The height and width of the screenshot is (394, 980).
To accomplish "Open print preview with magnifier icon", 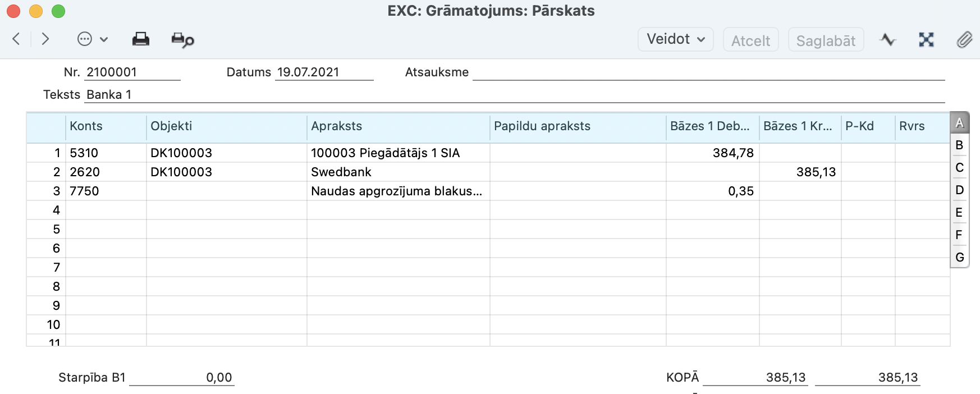I will [182, 40].
